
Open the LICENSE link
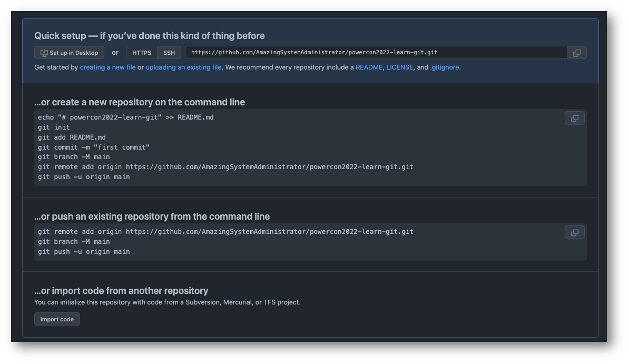pyautogui.click(x=399, y=67)
